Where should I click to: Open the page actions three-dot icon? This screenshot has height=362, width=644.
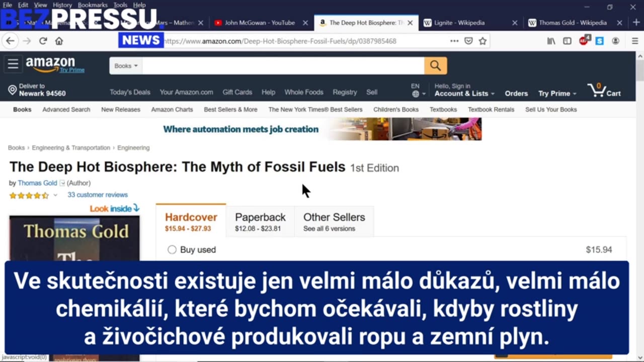click(454, 41)
